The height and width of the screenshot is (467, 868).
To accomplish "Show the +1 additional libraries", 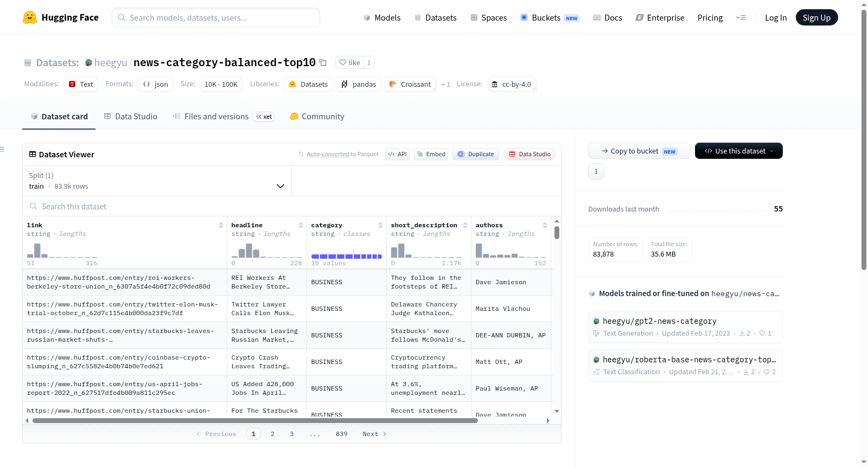I will click(x=445, y=84).
